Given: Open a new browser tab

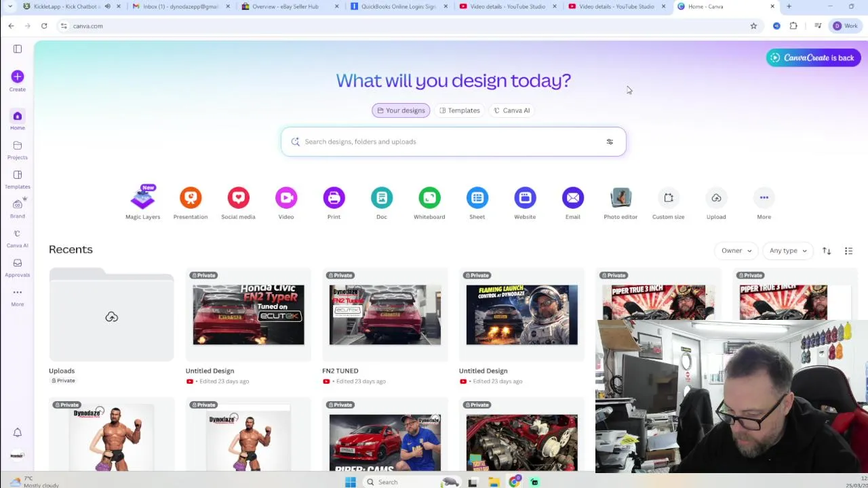Looking at the screenshot, I should click(789, 7).
